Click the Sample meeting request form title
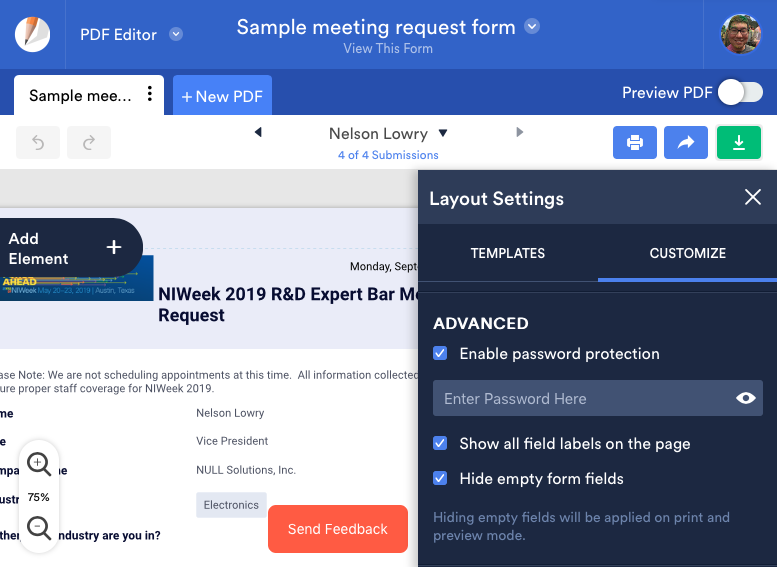Screen dimensions: 777x567 coord(376,27)
